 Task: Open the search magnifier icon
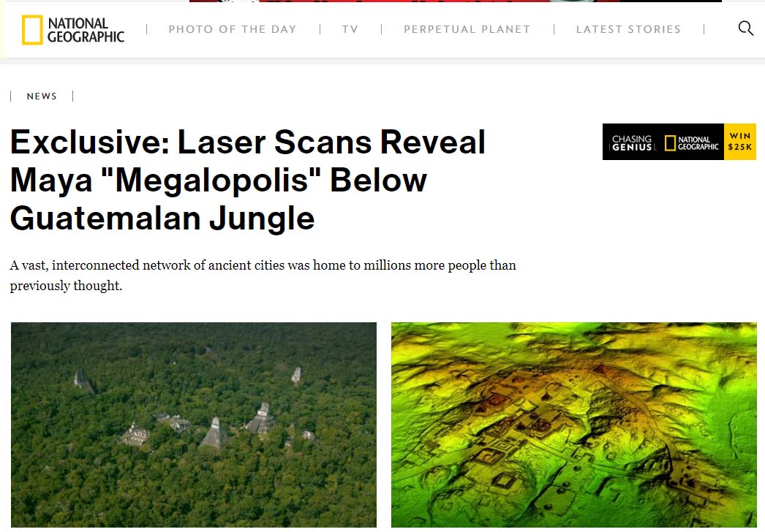[745, 28]
